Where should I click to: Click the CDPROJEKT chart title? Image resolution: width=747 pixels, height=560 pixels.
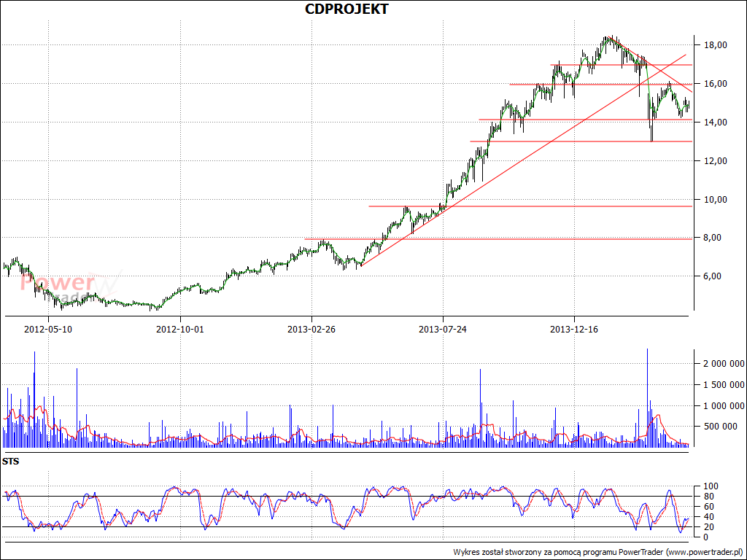pos(347,9)
